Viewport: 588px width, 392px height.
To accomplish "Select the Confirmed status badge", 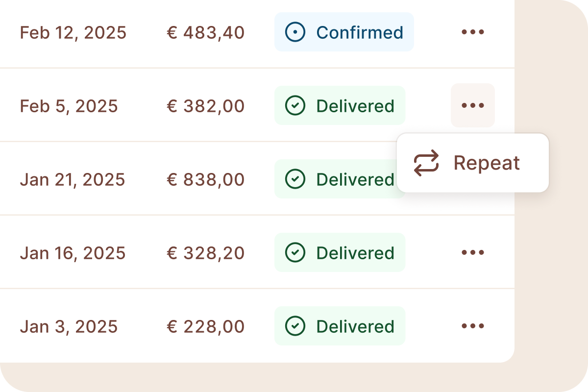I will coord(344,32).
